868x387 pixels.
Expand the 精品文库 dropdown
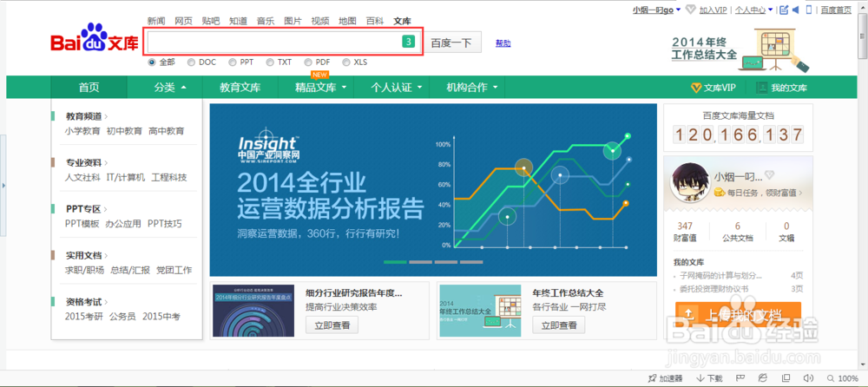point(344,88)
